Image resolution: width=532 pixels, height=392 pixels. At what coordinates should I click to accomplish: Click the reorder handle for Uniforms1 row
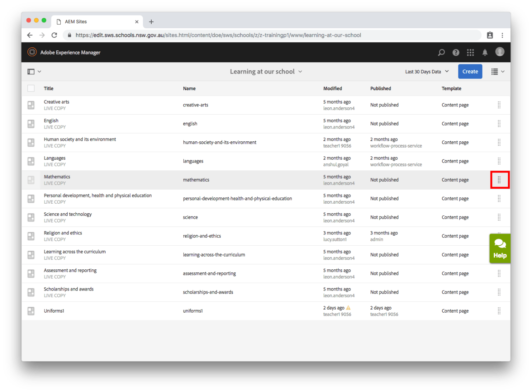click(499, 311)
